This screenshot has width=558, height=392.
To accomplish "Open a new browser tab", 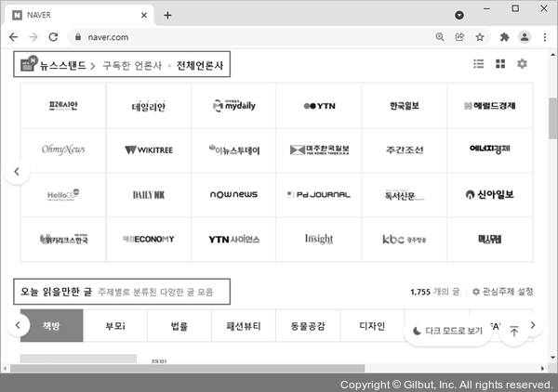I will [167, 15].
